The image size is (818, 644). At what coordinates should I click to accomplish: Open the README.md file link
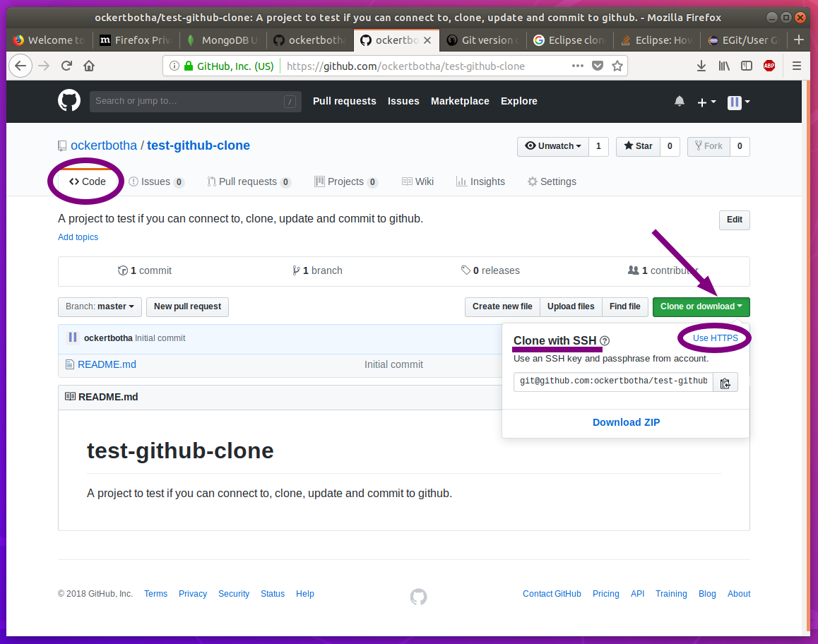tap(107, 364)
